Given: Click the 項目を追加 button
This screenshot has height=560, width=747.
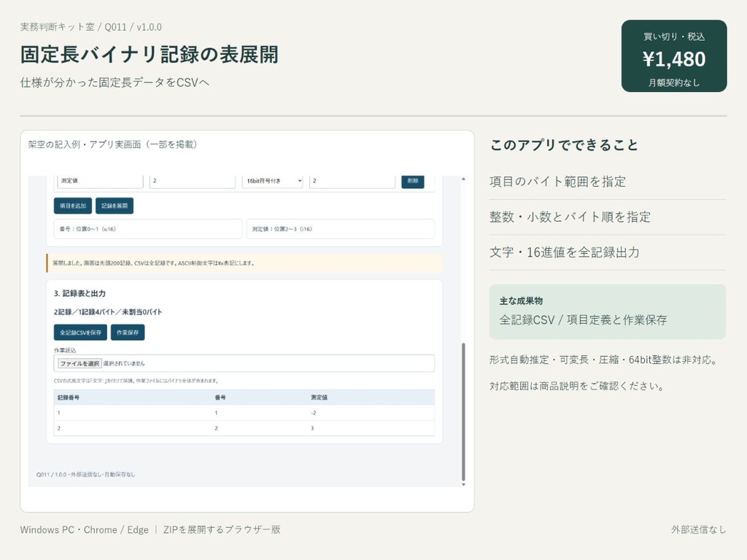Looking at the screenshot, I should point(73,206).
